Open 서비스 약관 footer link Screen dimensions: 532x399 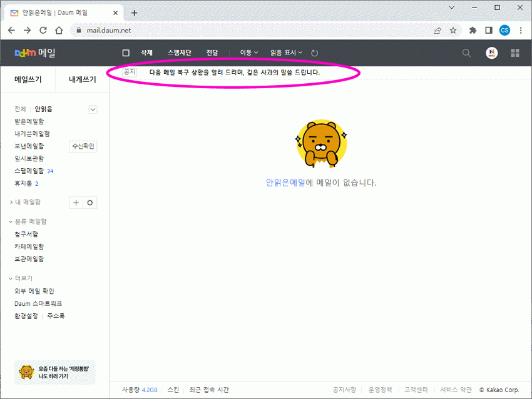pos(456,390)
